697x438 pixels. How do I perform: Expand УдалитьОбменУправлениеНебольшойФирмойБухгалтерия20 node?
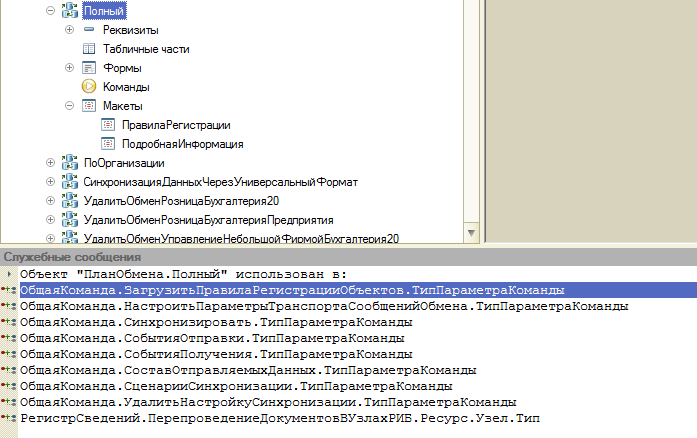50,238
